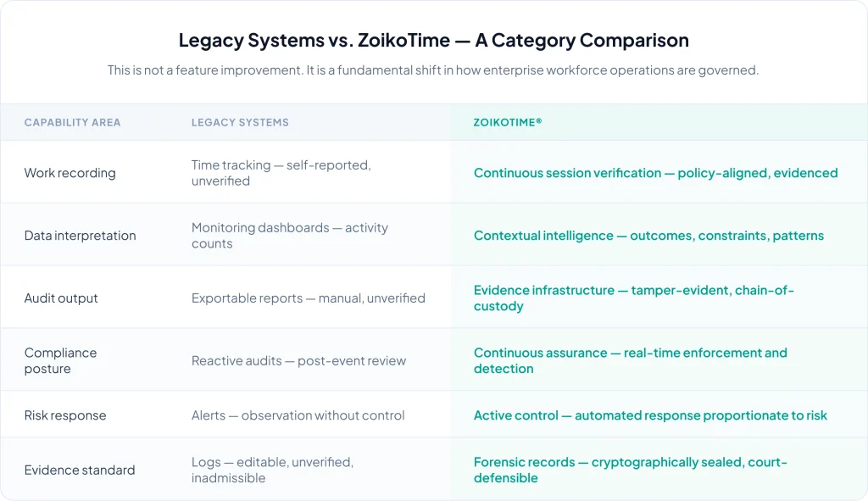This screenshot has width=868, height=501.
Task: Click the subtitle about a fundamental shift
Action: point(433,70)
